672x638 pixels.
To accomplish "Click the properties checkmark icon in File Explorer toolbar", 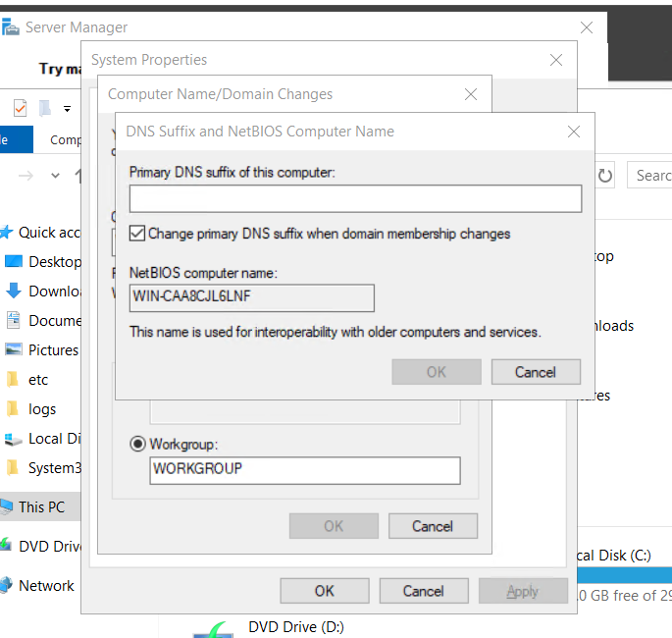I will pos(20,108).
